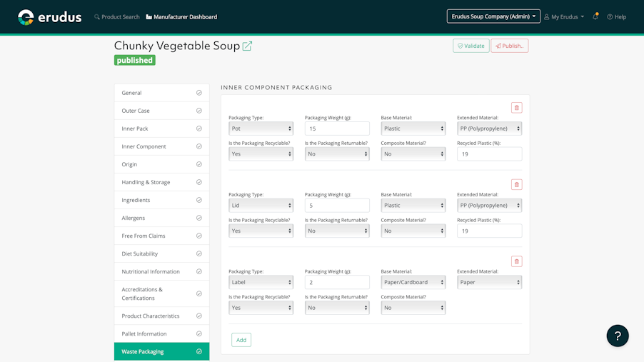The image size is (644, 362).
Task: Click the Inner Pack check icon
Action: 198,129
